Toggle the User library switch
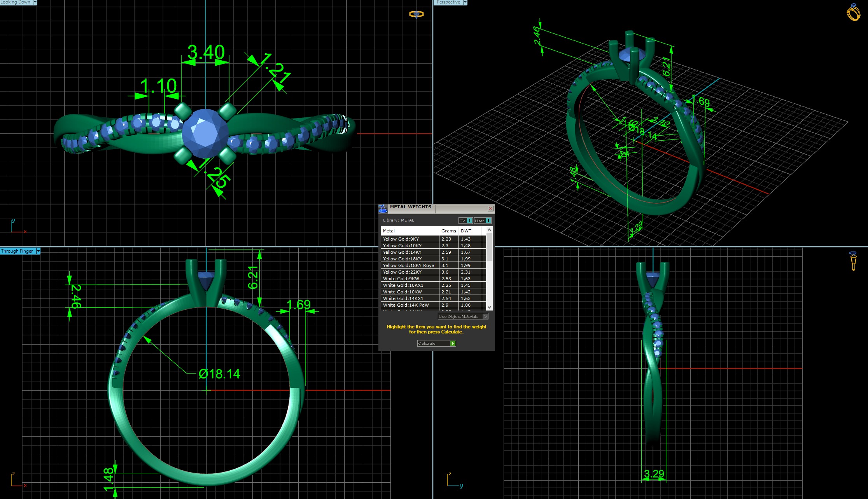The image size is (868, 499). pyautogui.click(x=488, y=221)
